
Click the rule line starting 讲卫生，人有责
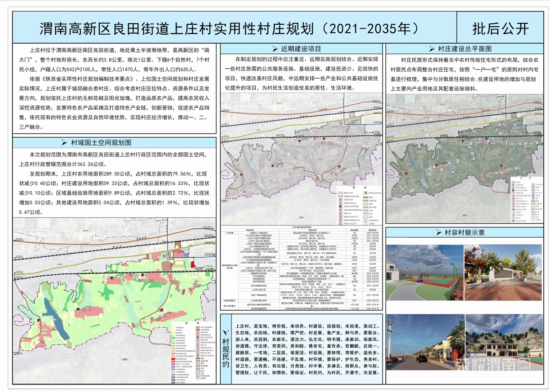tap(308, 366)
